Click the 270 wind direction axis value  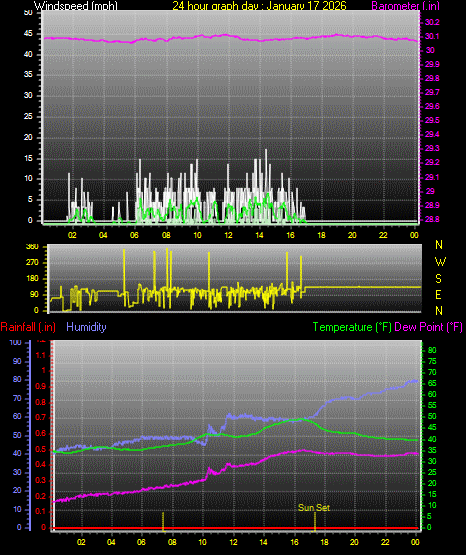33,263
